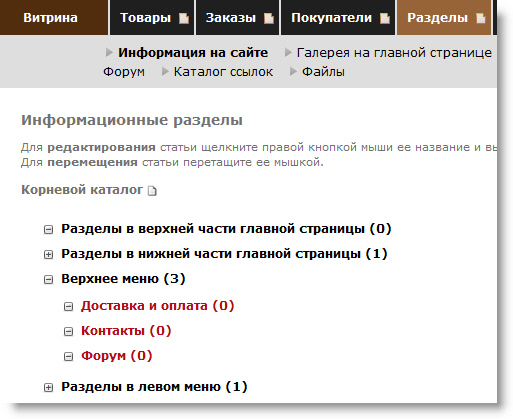
Task: Click arrow icon before Файлы
Action: 293,71
